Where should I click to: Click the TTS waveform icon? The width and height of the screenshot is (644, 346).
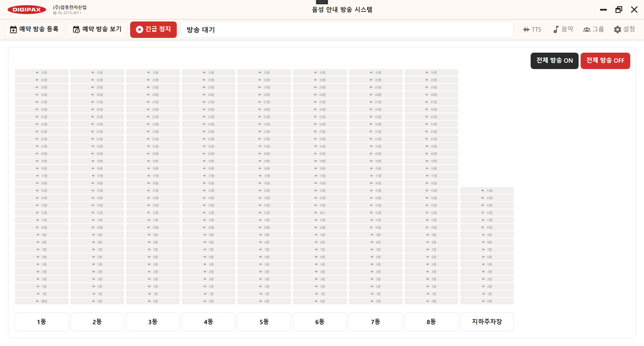pos(526,30)
